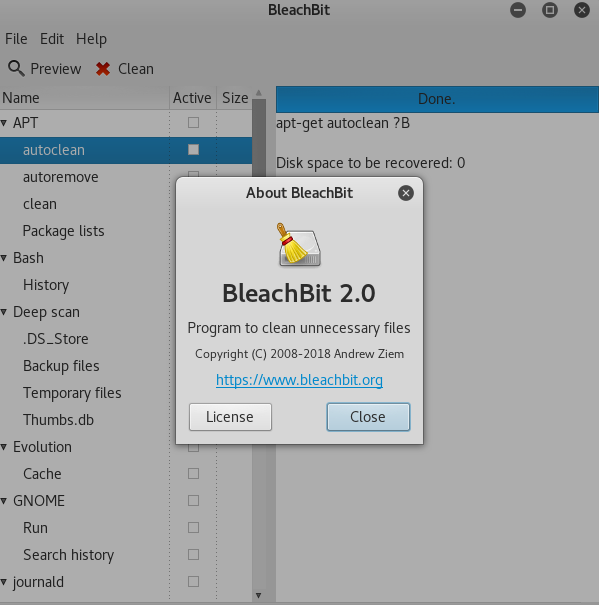Click the 'apt-get autoclean ?B' output line
599x605 pixels.
click(343, 123)
